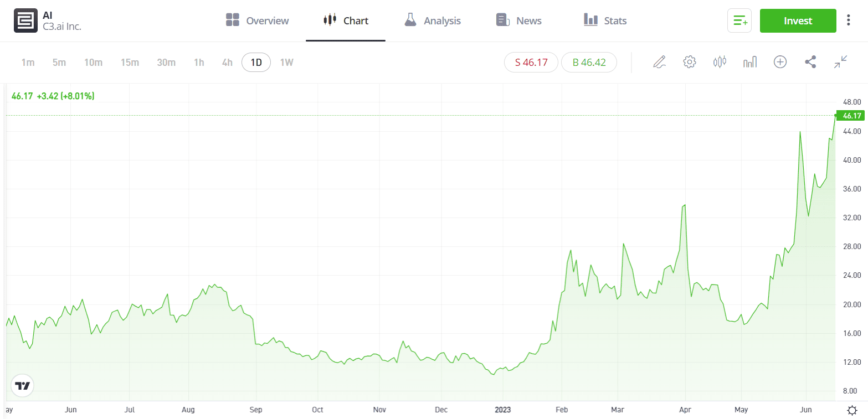The height and width of the screenshot is (419, 868).
Task: Click the Sep label on the time axis
Action: point(256,410)
